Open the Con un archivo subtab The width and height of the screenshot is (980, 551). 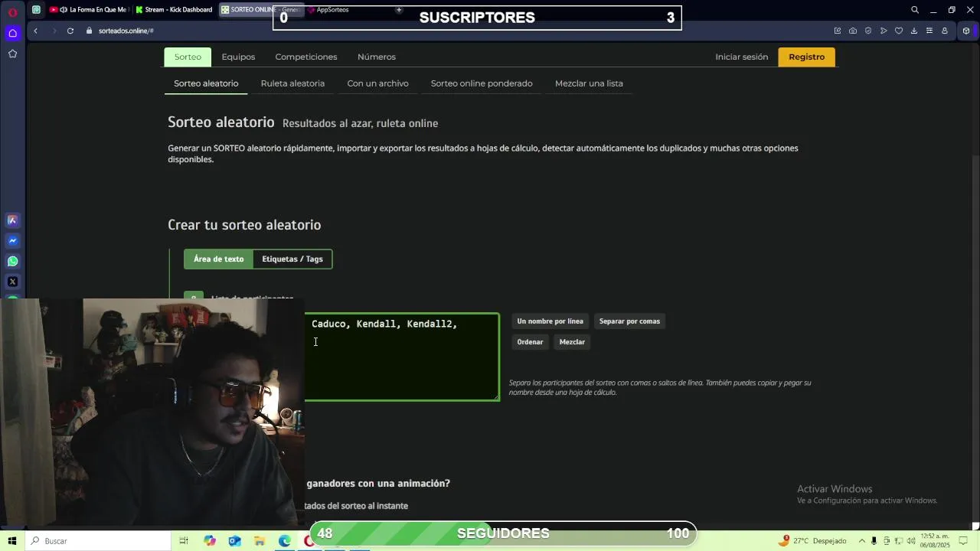(377, 83)
